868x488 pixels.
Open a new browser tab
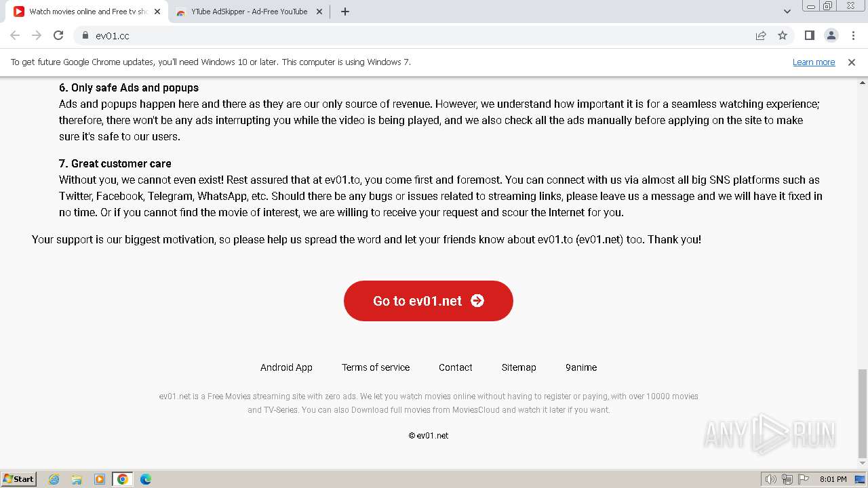pyautogui.click(x=345, y=12)
